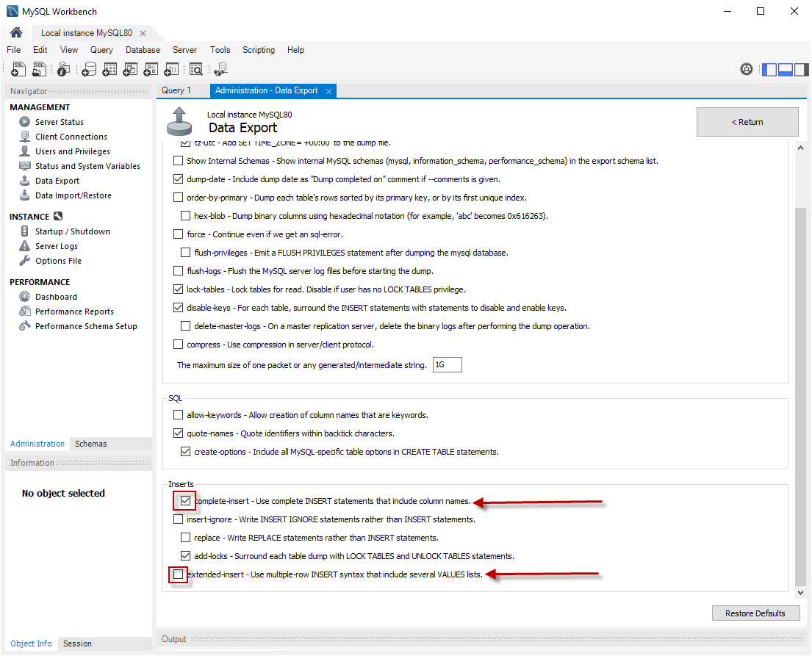812x656 pixels.
Task: Open performance Dashboard
Action: pos(56,297)
